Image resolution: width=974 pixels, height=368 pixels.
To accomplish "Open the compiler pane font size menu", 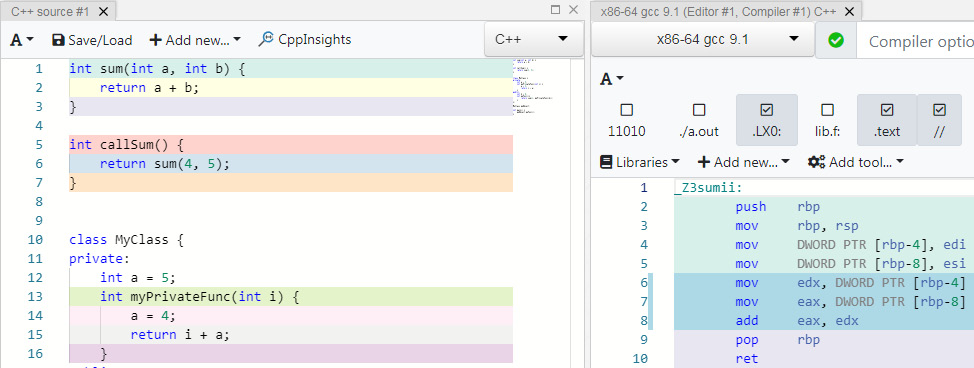I will tap(612, 79).
